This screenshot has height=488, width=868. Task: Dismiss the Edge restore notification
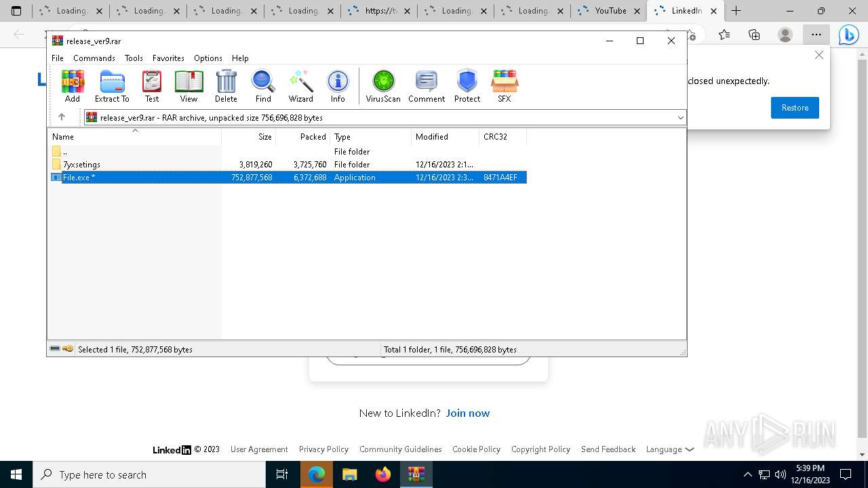tap(819, 55)
